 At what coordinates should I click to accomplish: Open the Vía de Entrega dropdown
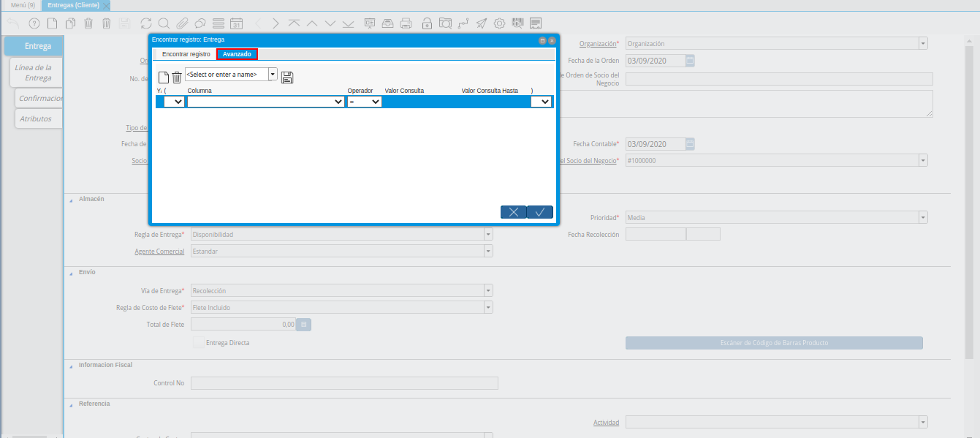(488, 290)
